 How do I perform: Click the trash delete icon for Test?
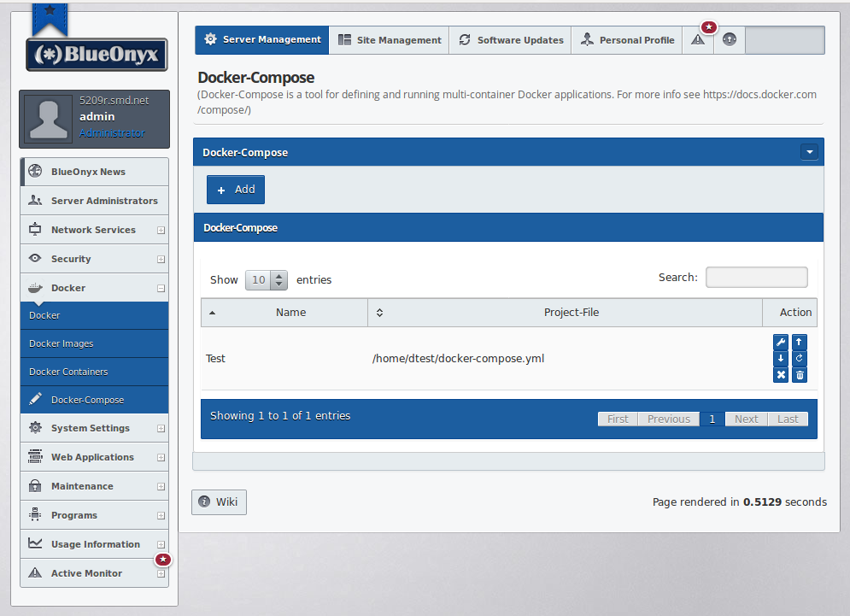coord(799,375)
